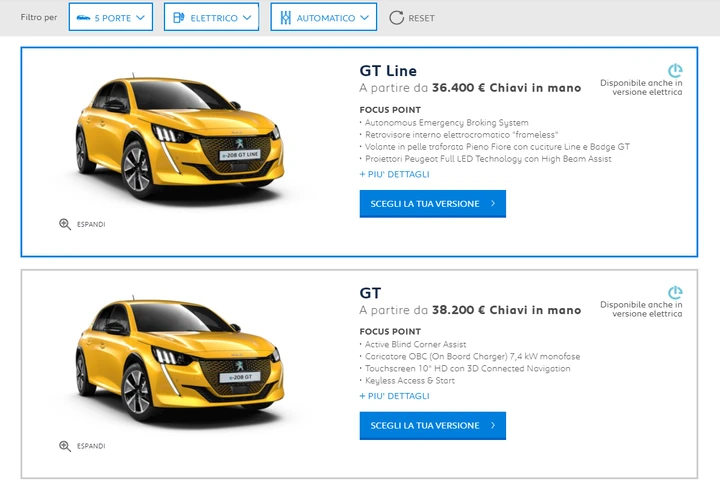Click the magnifier icon under GT car

[x=65, y=446]
